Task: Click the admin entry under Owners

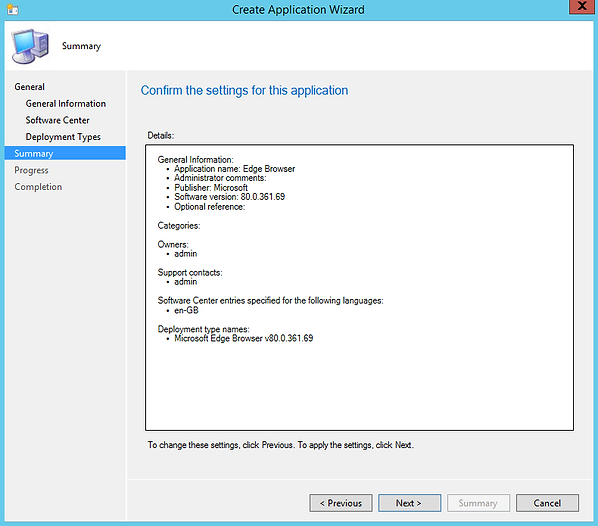Action: (x=186, y=254)
